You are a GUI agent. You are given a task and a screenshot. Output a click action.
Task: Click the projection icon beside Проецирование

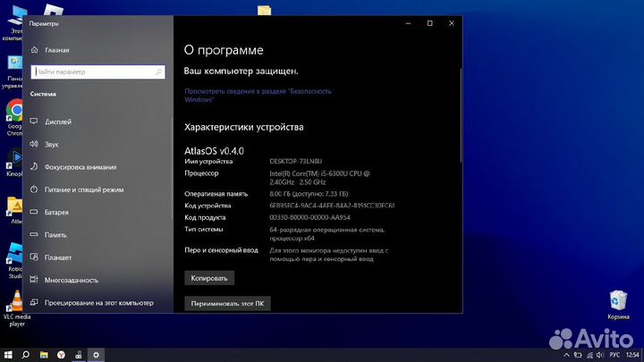pos(34,302)
